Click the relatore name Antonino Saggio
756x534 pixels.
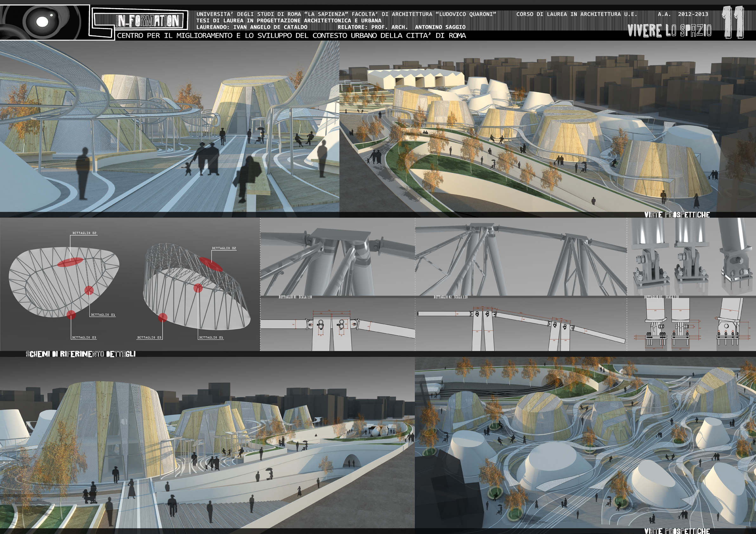click(x=440, y=27)
